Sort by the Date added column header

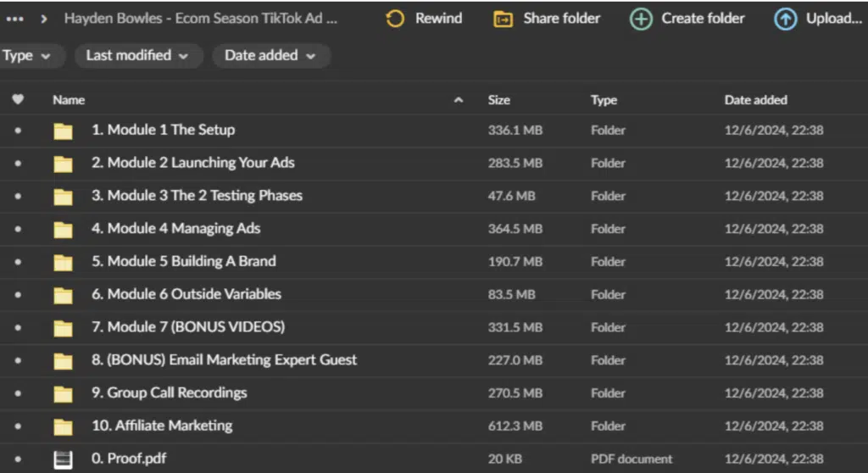coord(755,100)
